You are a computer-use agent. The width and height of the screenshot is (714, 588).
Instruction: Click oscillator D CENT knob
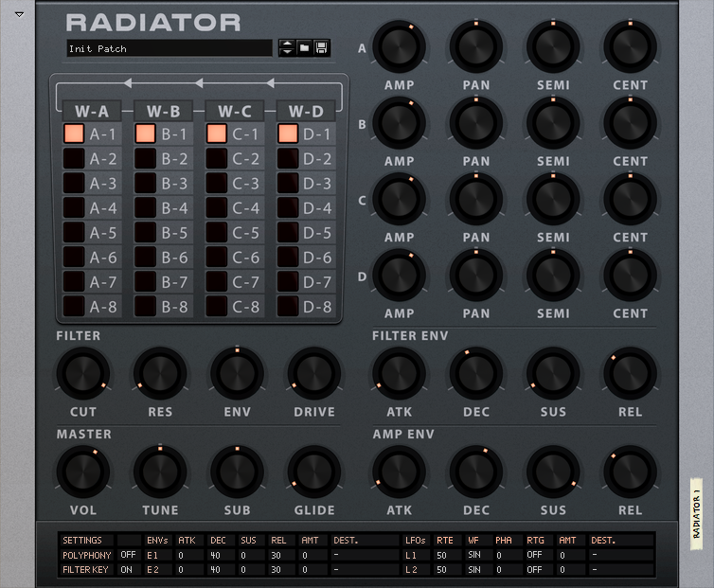click(631, 276)
